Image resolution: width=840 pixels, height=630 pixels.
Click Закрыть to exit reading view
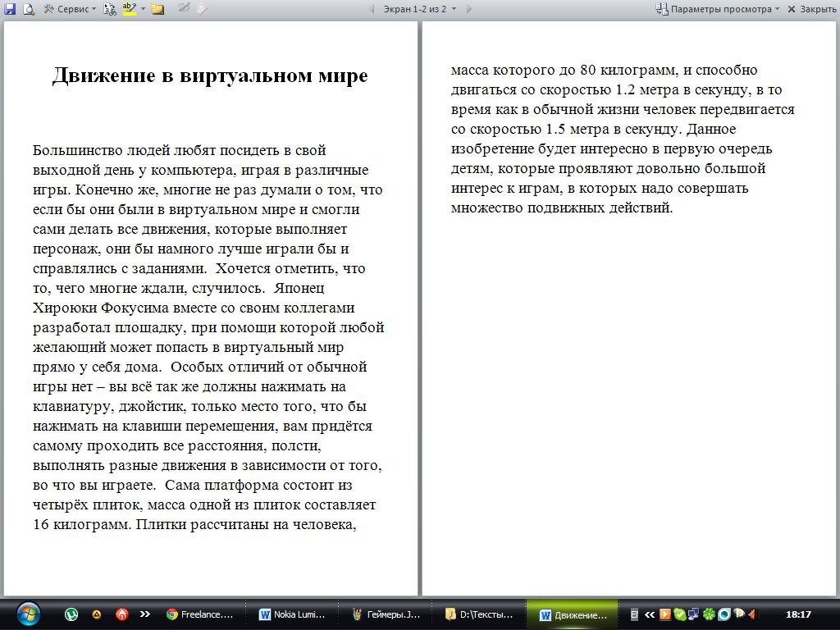coord(811,8)
